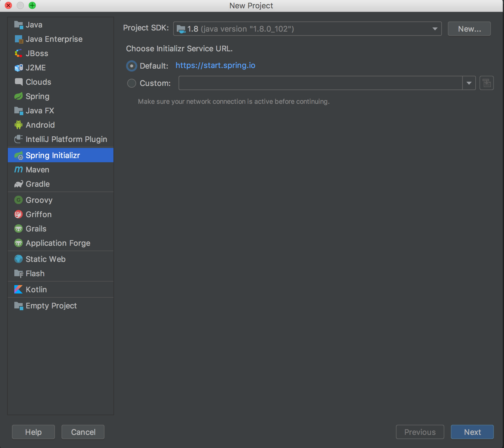Image resolution: width=504 pixels, height=448 pixels.
Task: Expand the Custom URL dropdown arrow
Action: 469,83
